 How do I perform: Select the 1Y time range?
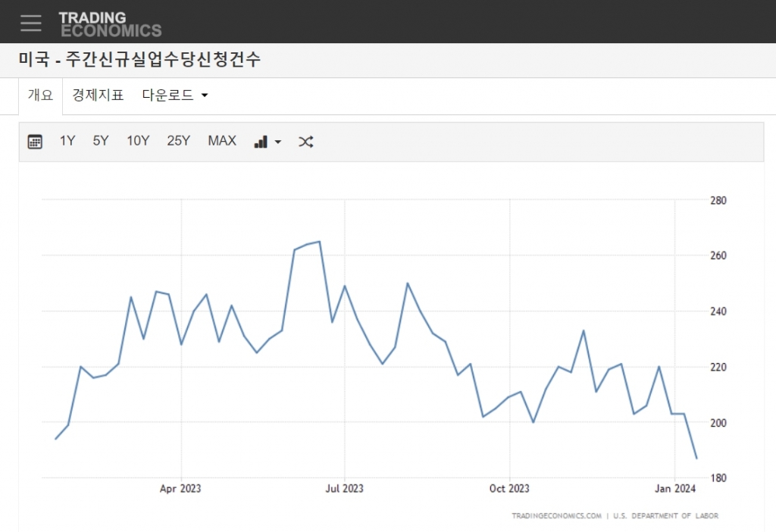[x=67, y=141]
